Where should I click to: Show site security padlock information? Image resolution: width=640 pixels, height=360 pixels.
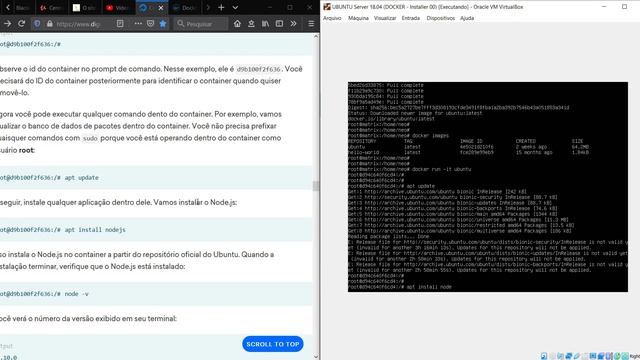49,24
